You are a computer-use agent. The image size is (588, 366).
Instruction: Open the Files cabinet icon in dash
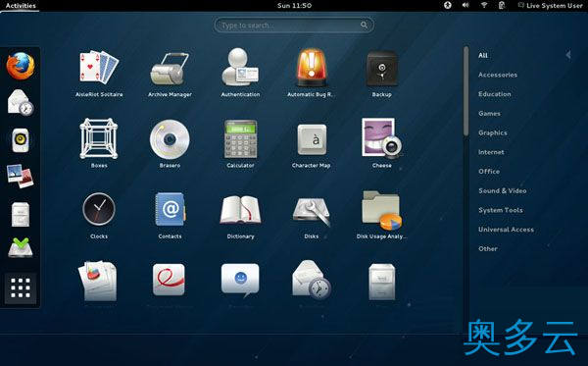(x=21, y=214)
